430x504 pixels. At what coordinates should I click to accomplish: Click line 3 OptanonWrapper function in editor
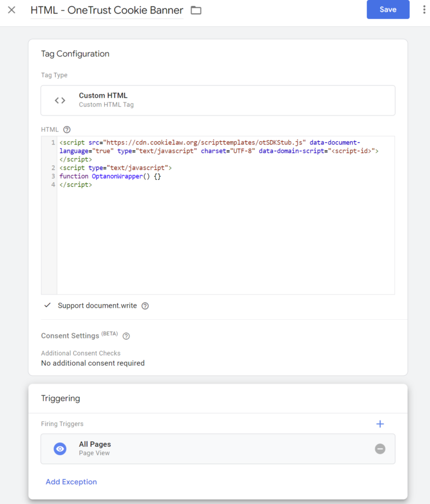(110, 176)
